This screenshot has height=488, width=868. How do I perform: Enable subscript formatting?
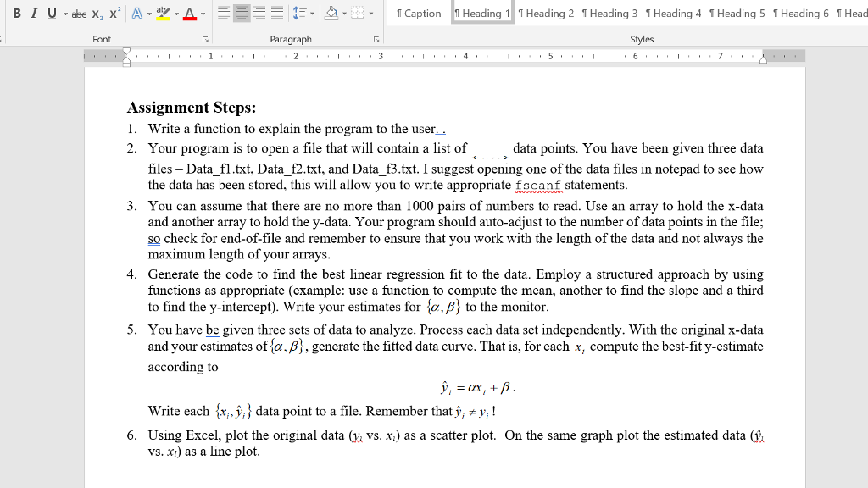pyautogui.click(x=97, y=14)
